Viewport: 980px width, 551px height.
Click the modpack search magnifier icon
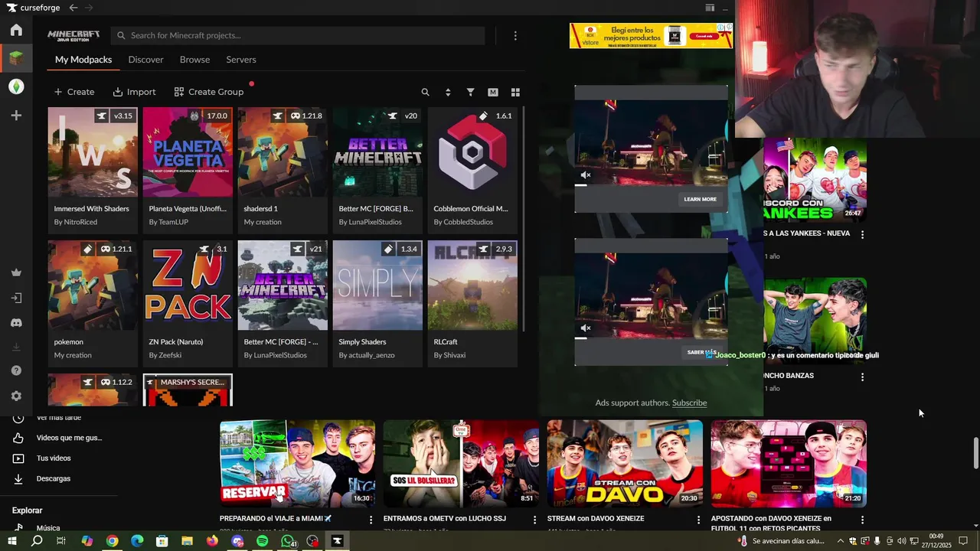(x=426, y=92)
